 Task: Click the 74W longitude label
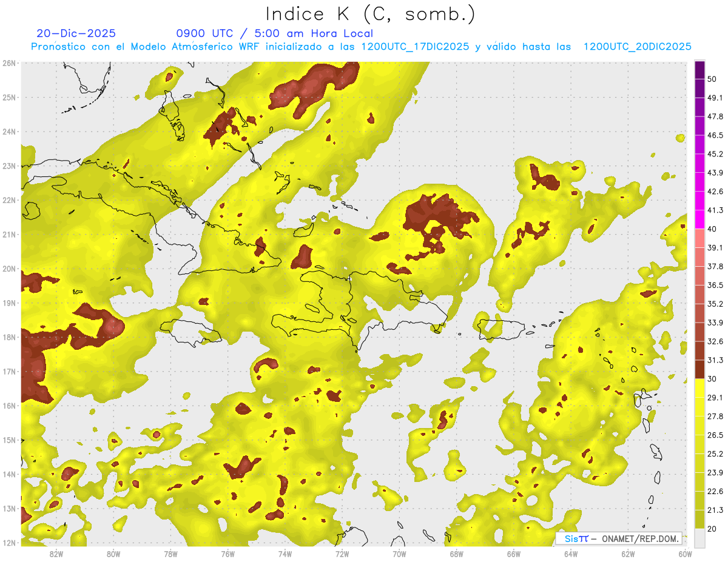click(285, 554)
